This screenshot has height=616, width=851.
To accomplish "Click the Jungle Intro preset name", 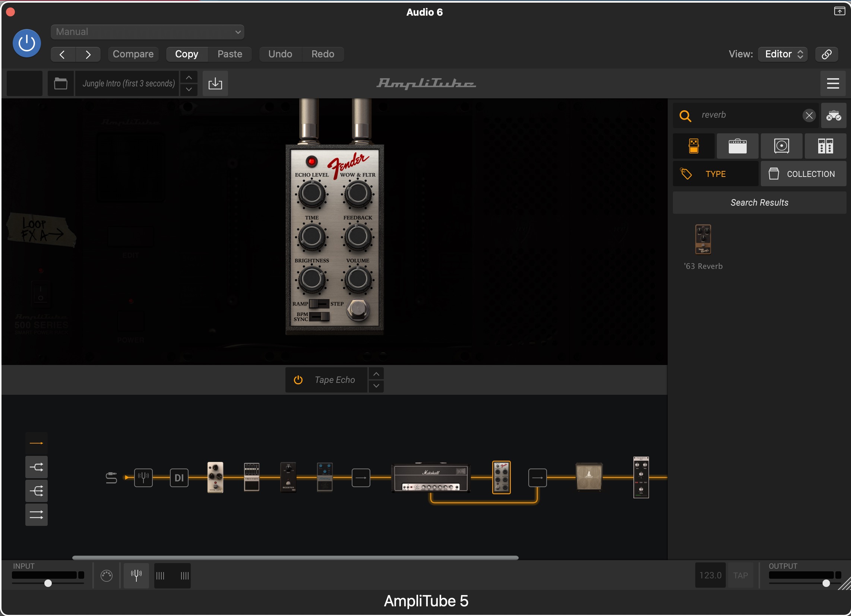I will [128, 83].
